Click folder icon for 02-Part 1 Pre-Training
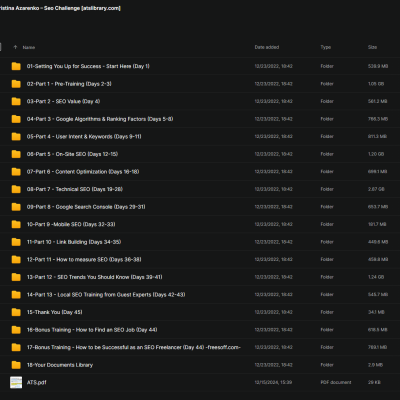 coord(16,84)
